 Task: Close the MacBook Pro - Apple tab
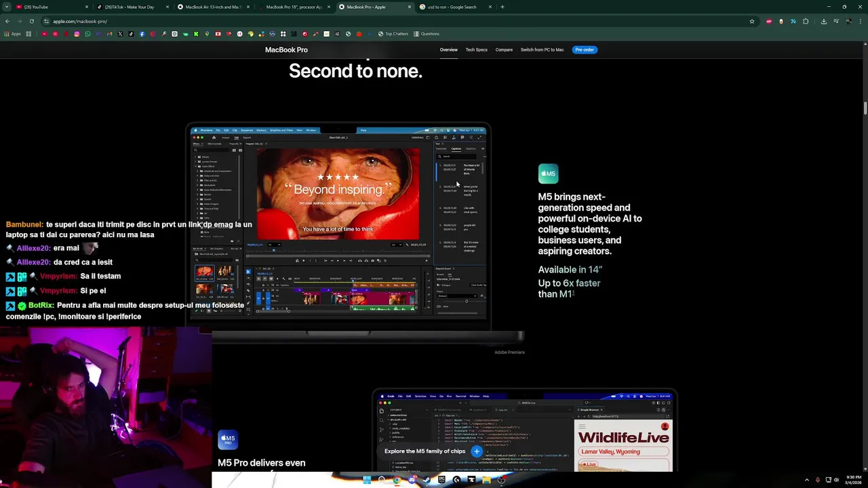coord(410,7)
